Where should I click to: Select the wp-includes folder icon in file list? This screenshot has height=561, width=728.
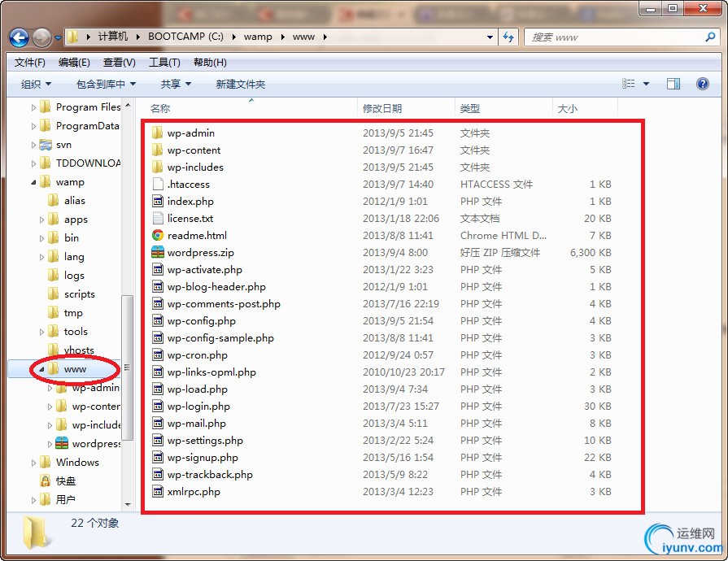(x=158, y=167)
